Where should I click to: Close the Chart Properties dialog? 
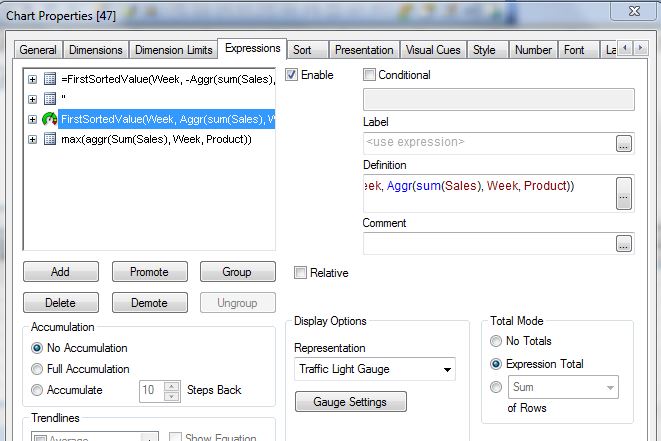634,11
